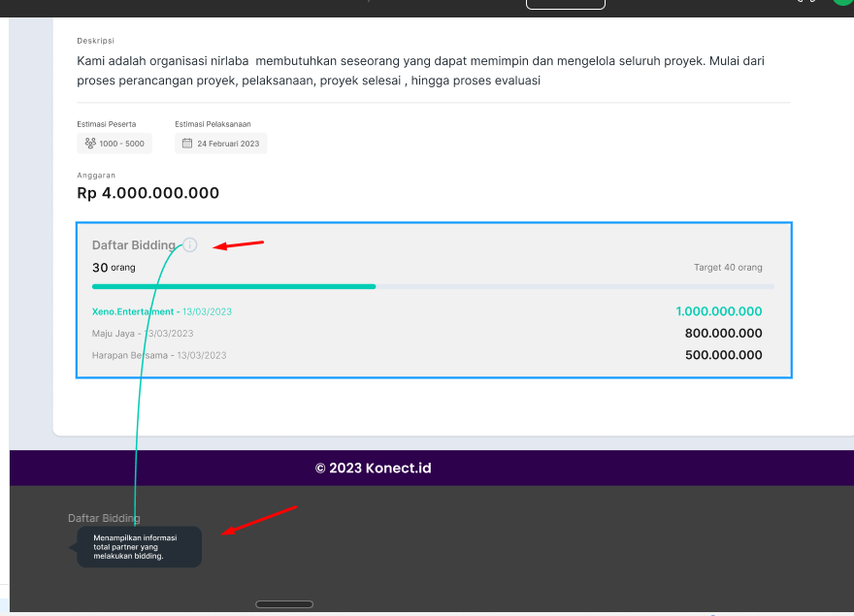
Task: Click the 1000 - 5000 participant estimate chip
Action: tap(115, 144)
